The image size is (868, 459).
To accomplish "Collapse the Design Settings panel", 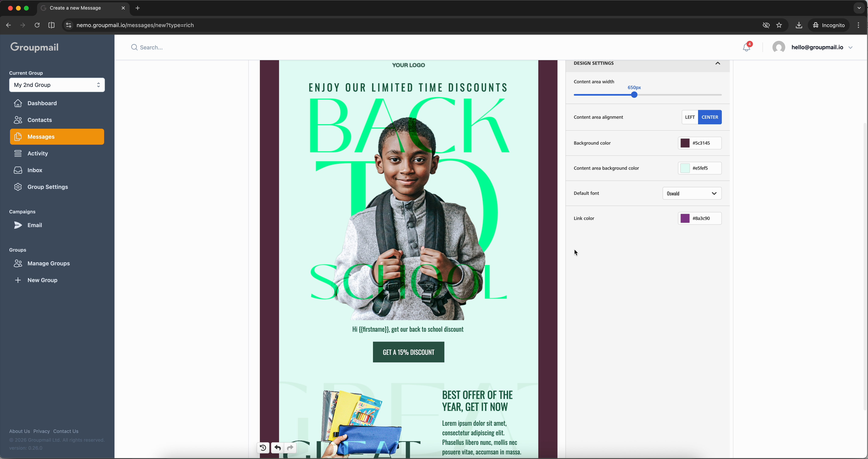I will (x=718, y=63).
